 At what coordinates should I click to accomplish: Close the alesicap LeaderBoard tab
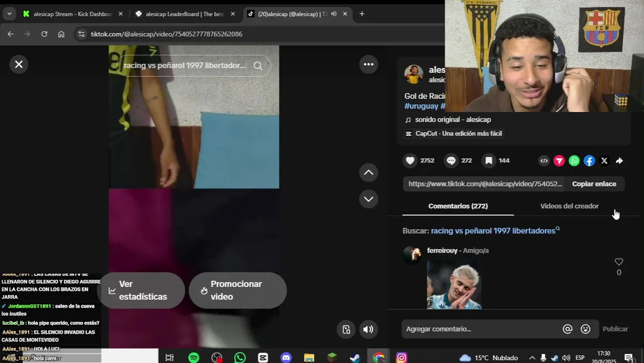(x=233, y=14)
